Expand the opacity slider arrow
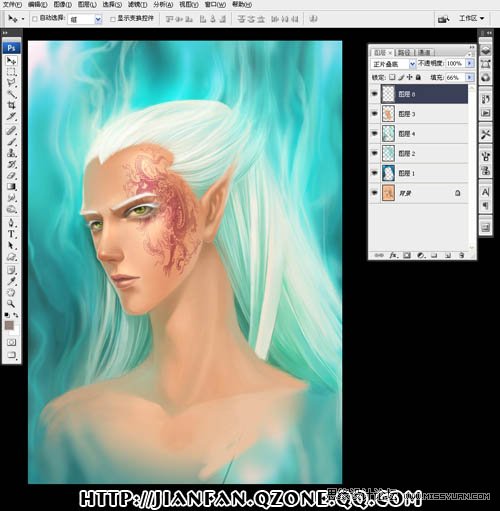500x511 pixels. pyautogui.click(x=470, y=63)
